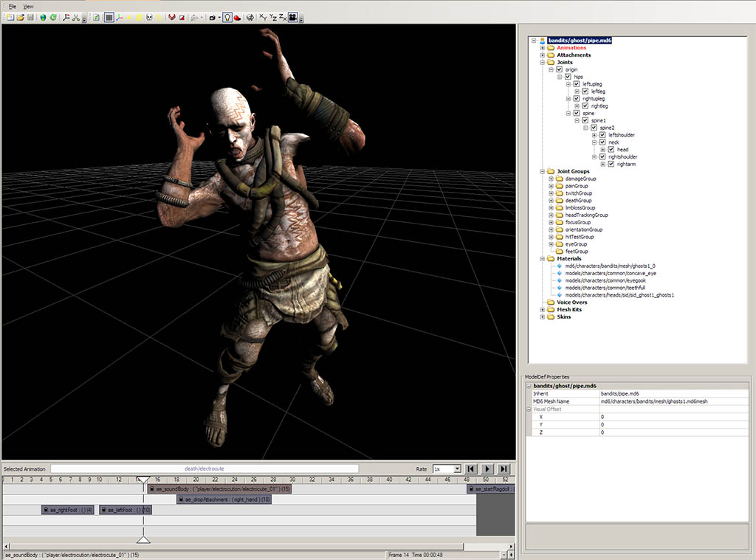This screenshot has width=756, height=560.
Task: Collapse the Joints folder node
Action: coord(543,62)
